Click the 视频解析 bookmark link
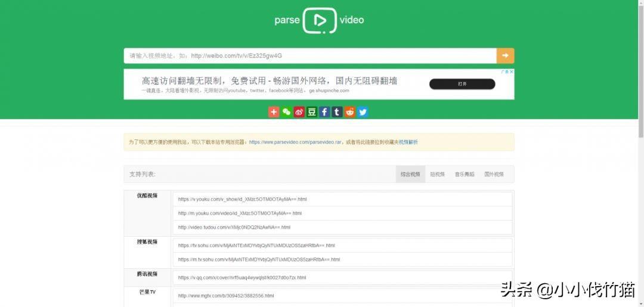This screenshot has height=307, width=644. (x=408, y=142)
